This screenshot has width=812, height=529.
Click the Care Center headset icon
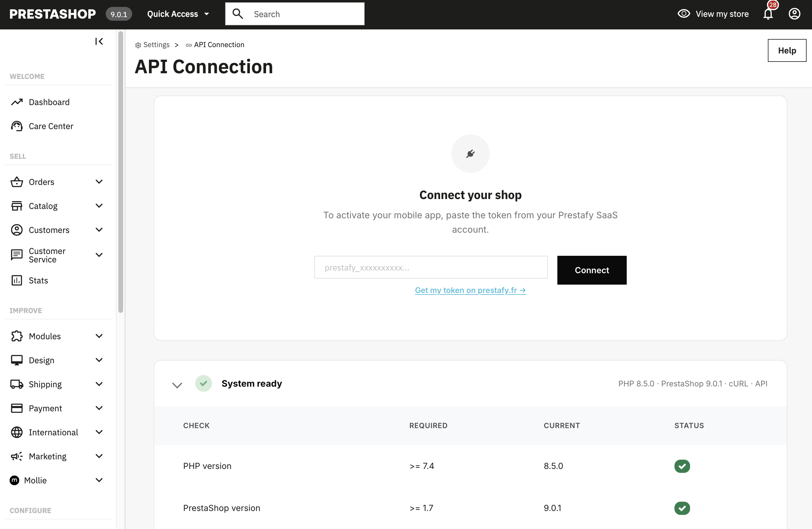[17, 126]
